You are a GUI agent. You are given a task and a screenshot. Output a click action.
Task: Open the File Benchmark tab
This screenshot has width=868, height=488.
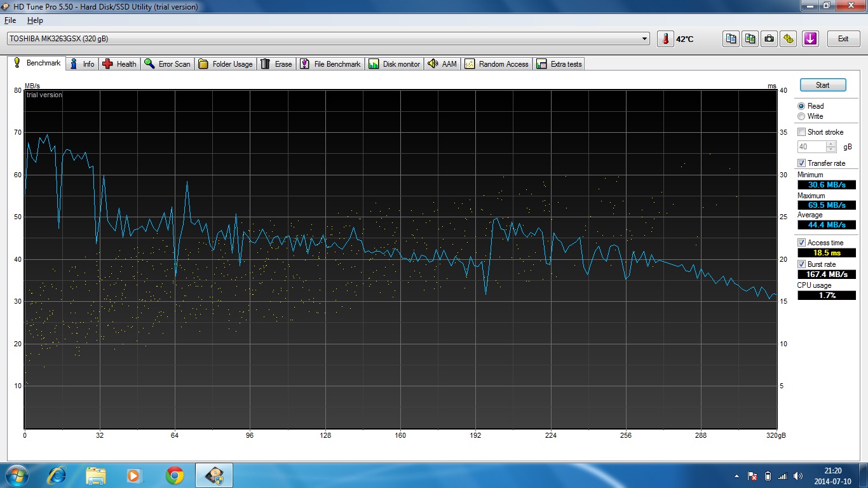tap(330, 64)
